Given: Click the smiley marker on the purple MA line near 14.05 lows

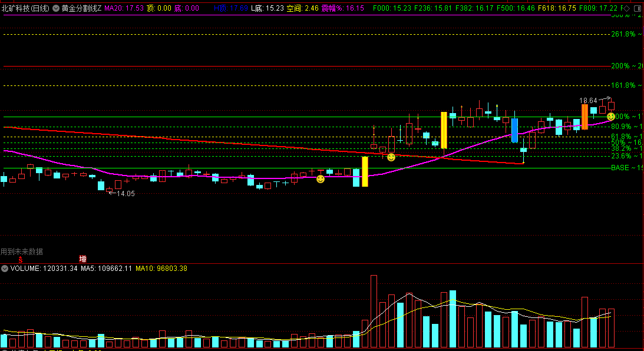Looking at the screenshot, I should point(321,179).
